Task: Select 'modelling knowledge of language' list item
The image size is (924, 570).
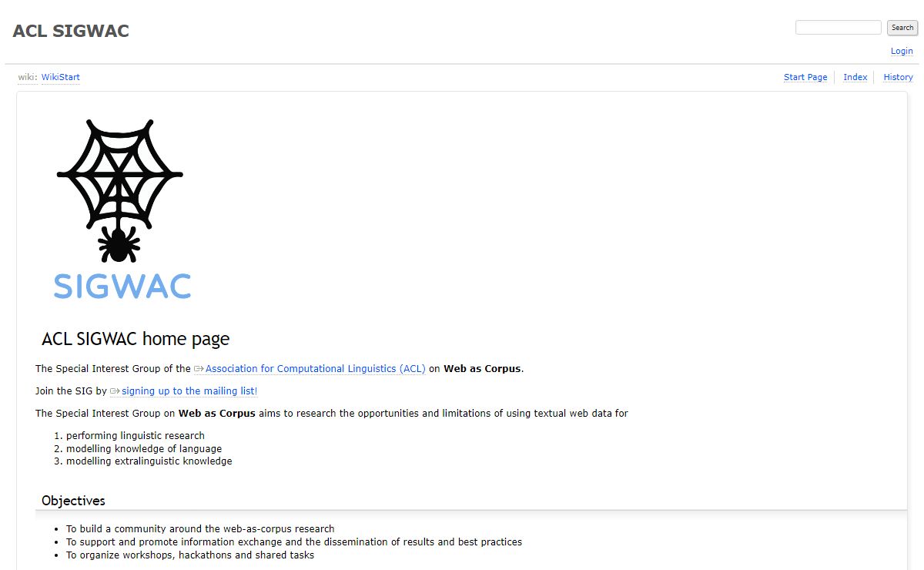Action: (144, 449)
